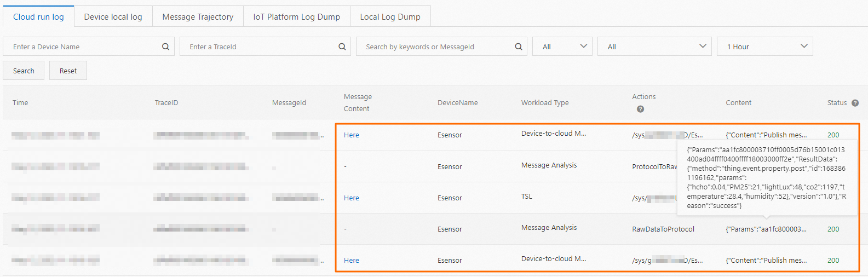Open Here link in first Device-to-cloud row
This screenshot has width=868, height=277.
352,135
